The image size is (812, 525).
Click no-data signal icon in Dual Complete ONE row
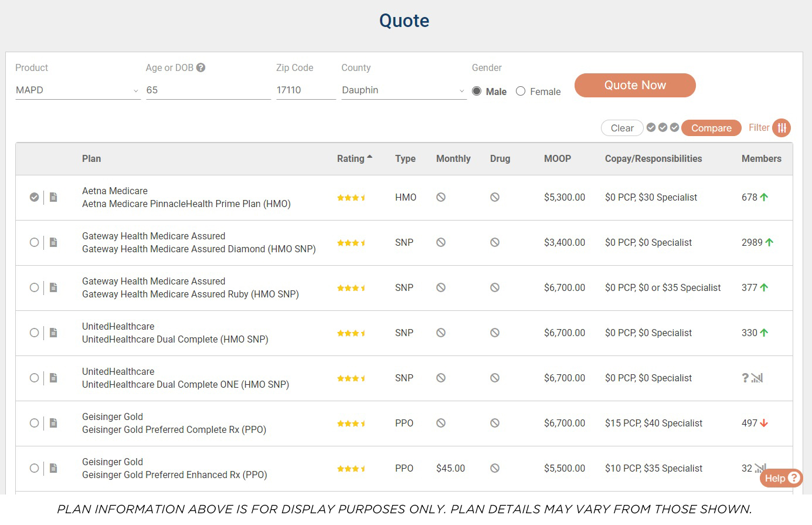click(757, 378)
